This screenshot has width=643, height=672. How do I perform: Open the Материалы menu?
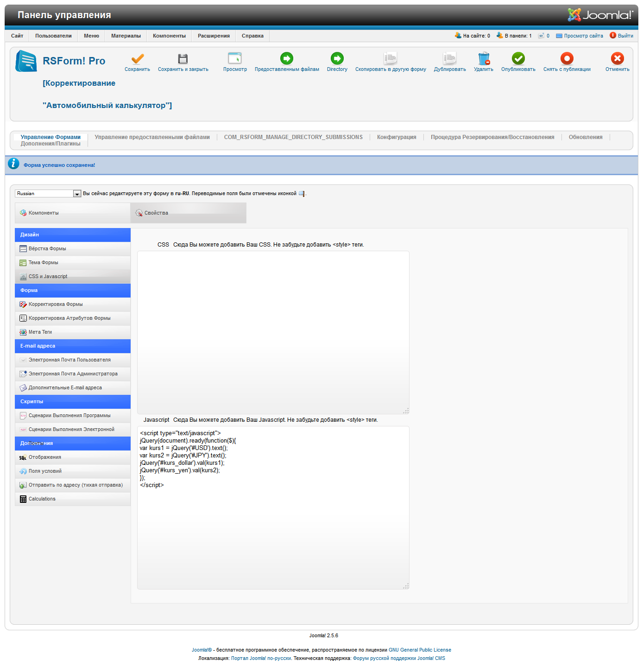(126, 36)
